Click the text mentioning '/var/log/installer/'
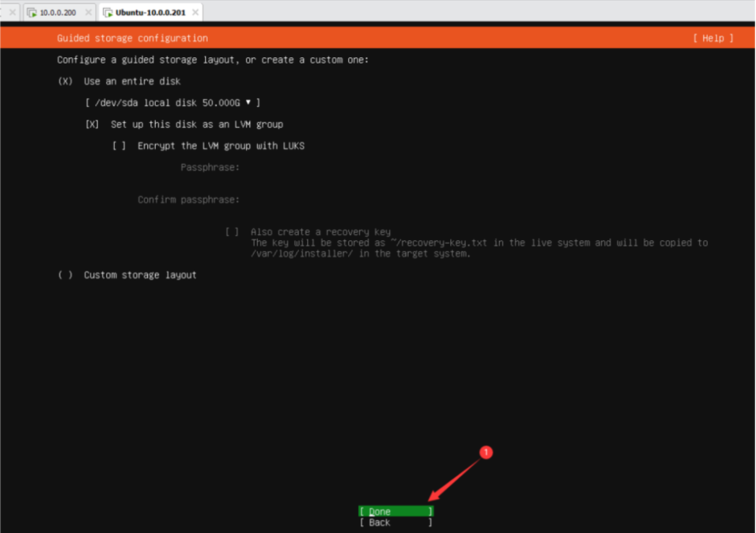Image resolution: width=756 pixels, height=533 pixels. [360, 254]
